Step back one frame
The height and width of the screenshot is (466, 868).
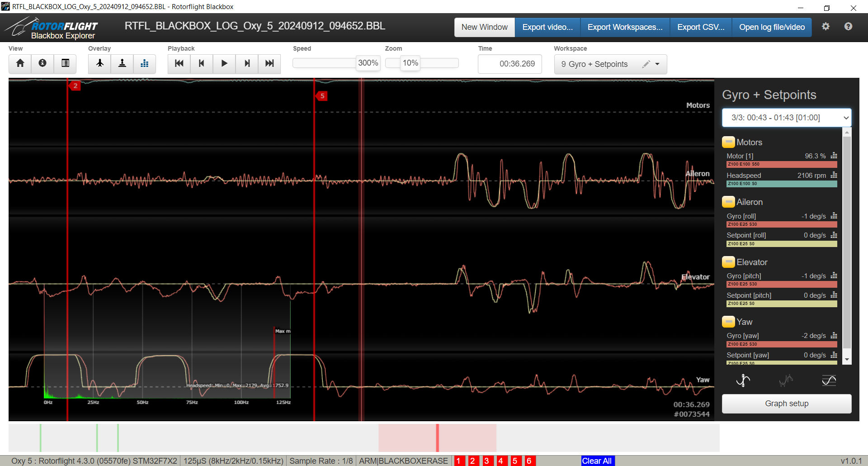[x=202, y=63]
